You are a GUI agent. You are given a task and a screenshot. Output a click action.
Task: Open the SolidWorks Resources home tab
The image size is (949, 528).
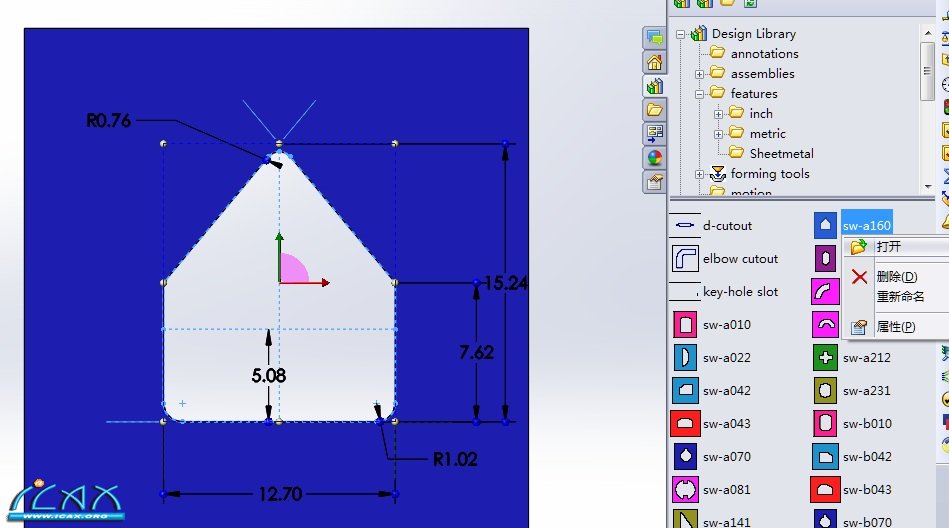654,62
